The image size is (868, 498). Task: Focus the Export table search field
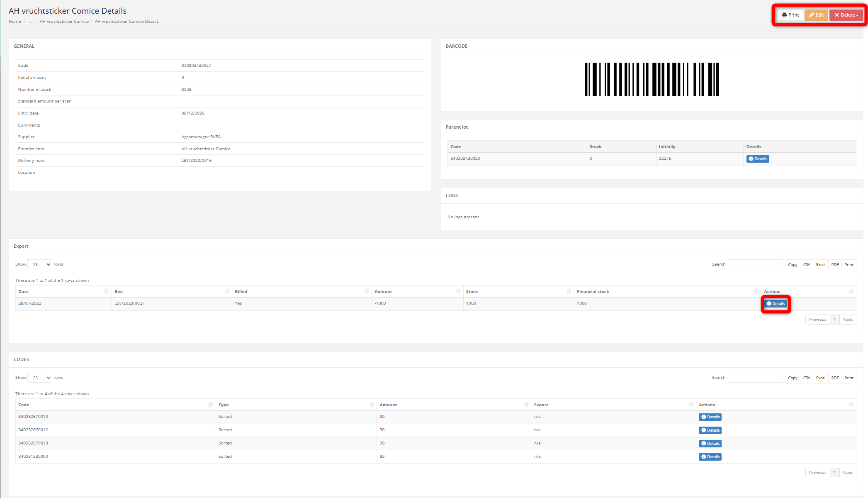pos(755,264)
